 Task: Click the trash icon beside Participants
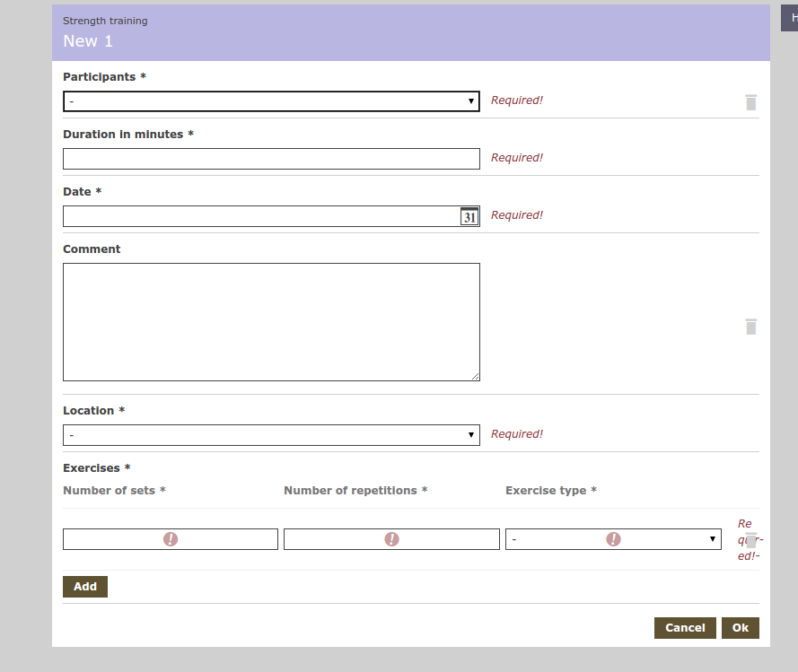[751, 102]
